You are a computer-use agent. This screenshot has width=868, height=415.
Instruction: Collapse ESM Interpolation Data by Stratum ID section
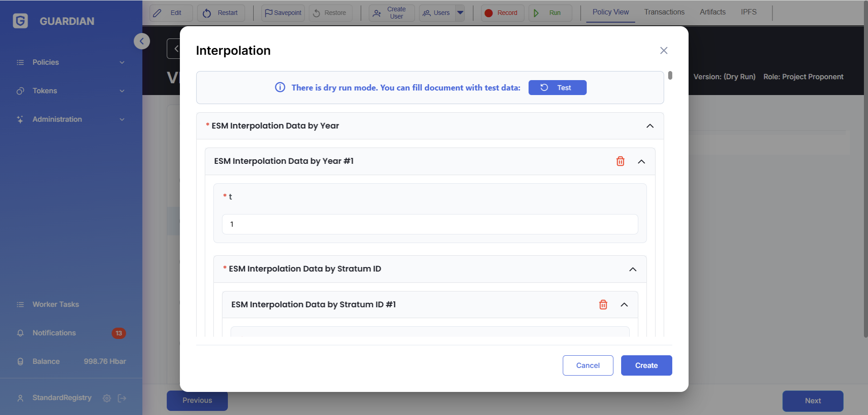coord(632,269)
